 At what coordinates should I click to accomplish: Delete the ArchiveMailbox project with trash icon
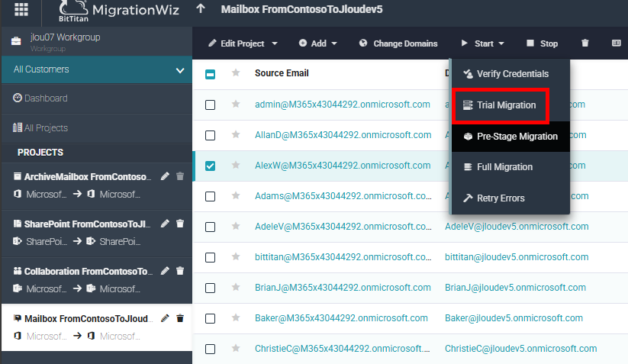180,176
